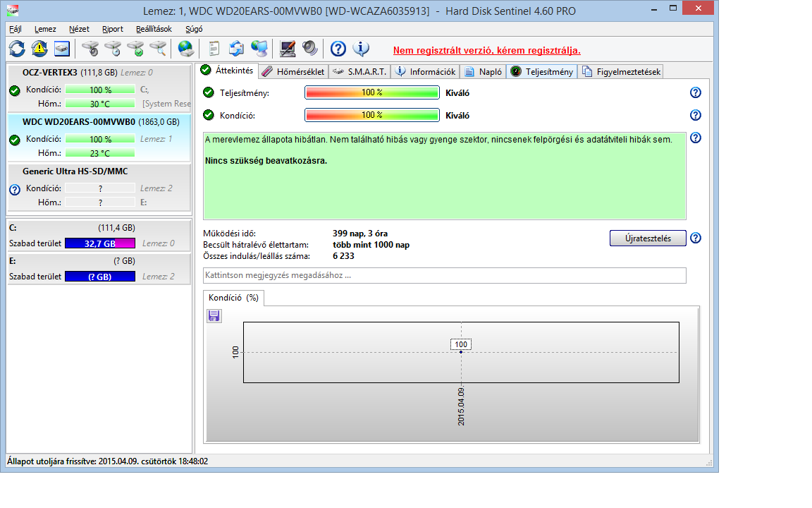Click the info speech bubble toolbar icon
Screen dimensions: 812x508
tap(361, 49)
